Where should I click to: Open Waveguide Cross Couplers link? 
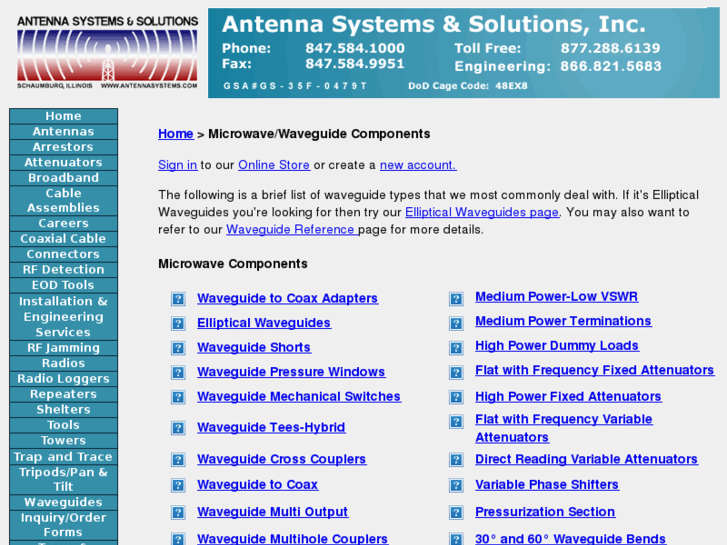[282, 459]
